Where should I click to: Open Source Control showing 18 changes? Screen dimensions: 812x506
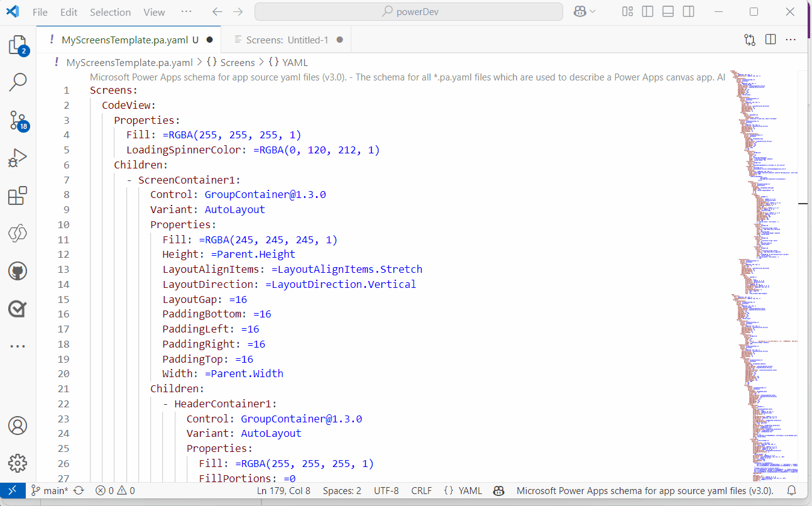coord(18,120)
